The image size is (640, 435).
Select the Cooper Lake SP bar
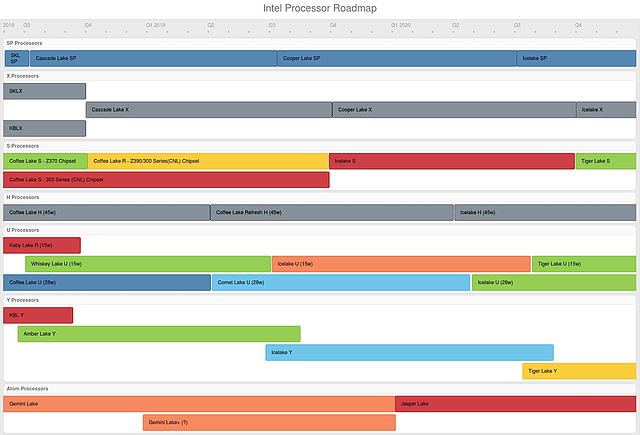tap(397, 59)
